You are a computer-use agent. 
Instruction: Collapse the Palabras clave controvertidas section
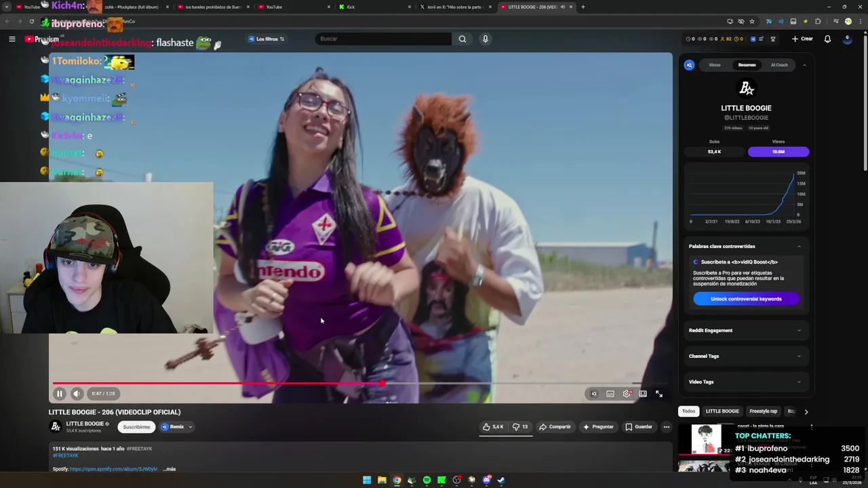click(x=799, y=246)
